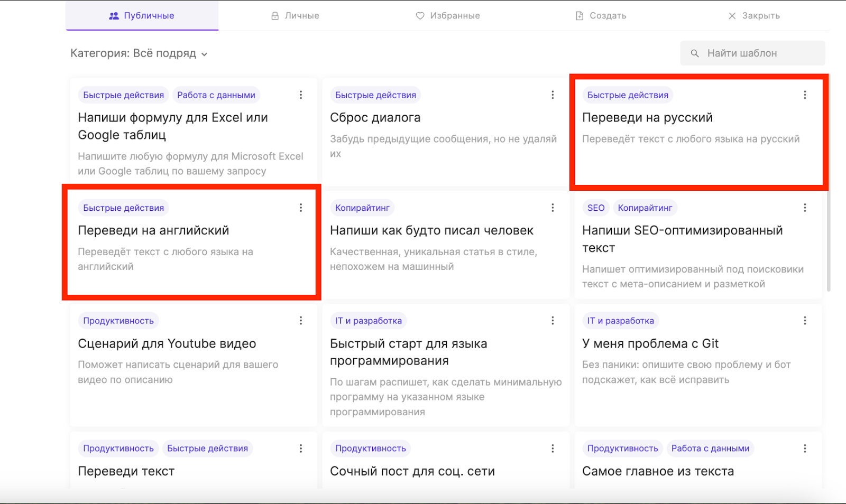Select the "Работа с данными" tag on Excel card
This screenshot has width=846, height=504.
click(x=216, y=95)
